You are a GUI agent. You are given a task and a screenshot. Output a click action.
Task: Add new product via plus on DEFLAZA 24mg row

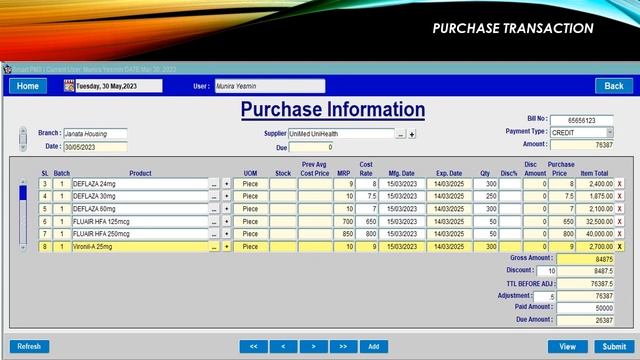click(227, 184)
